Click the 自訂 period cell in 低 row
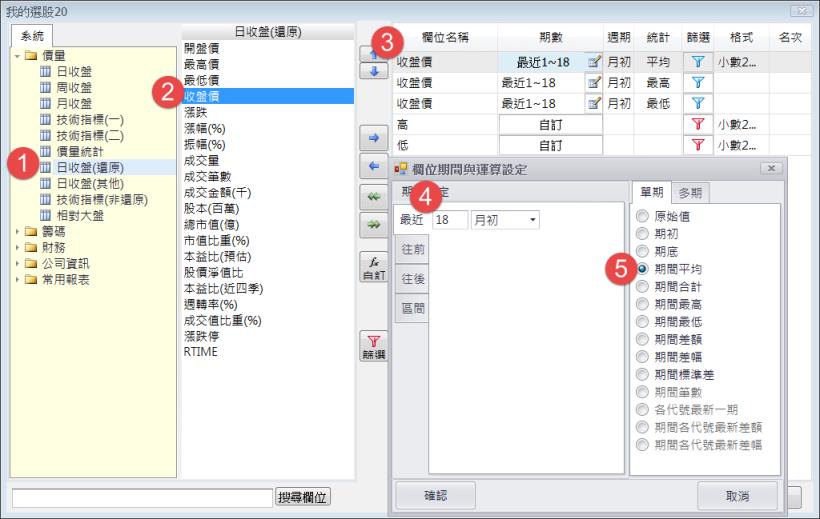Viewport: 820px width, 519px height. pos(550,145)
